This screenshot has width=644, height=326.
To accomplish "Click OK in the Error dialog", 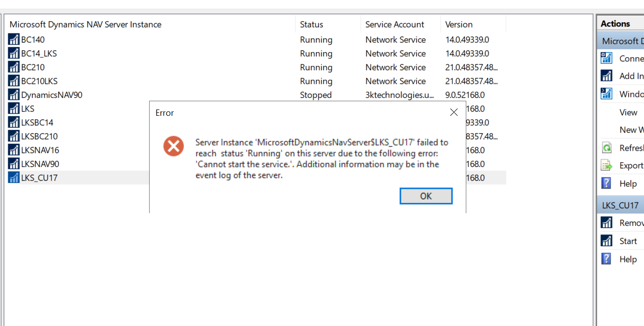I will coord(426,196).
